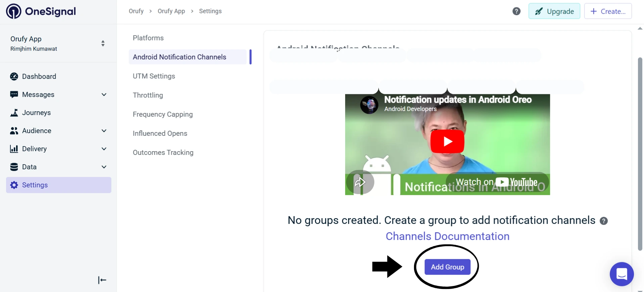This screenshot has height=292, width=644.
Task: Click the Settings gear icon
Action: coord(14,185)
